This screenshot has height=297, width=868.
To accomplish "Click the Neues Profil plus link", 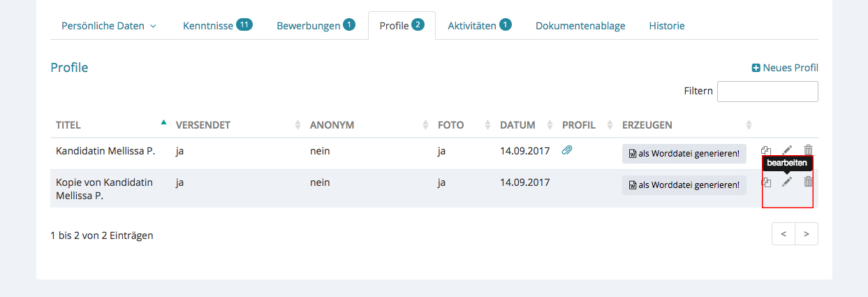I will tap(784, 68).
